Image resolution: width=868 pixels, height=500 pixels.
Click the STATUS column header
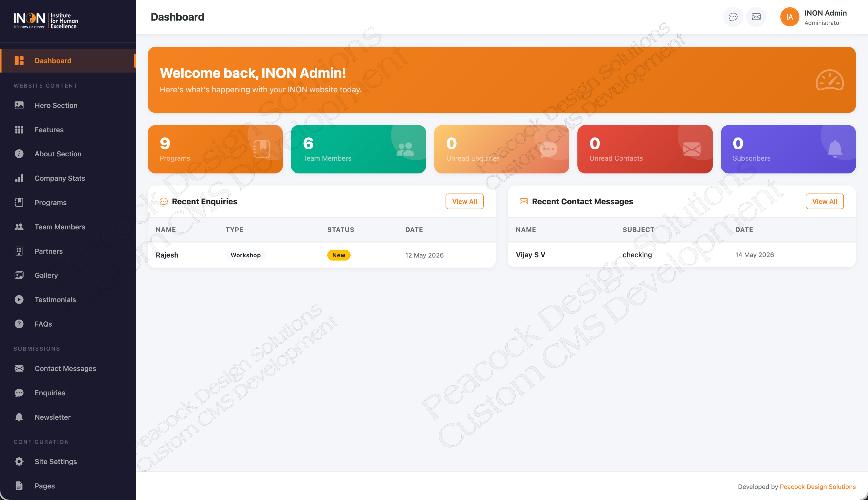(341, 230)
